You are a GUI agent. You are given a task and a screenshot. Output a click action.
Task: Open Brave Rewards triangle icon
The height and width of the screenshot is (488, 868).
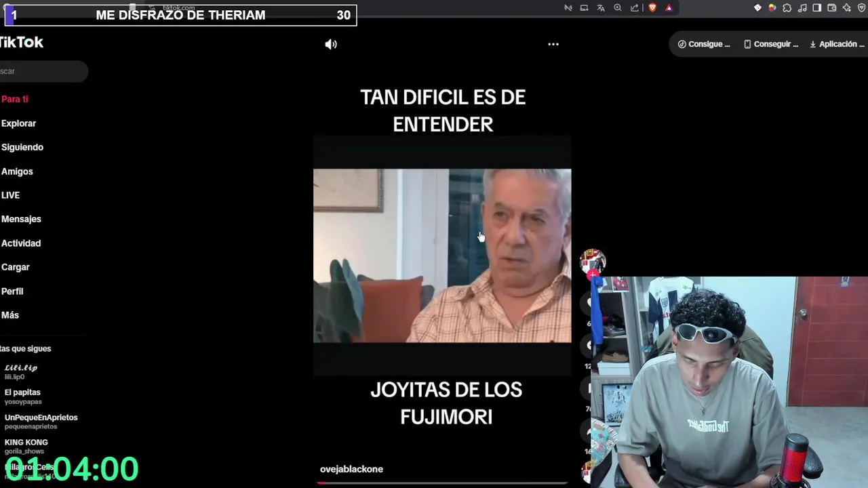(669, 8)
